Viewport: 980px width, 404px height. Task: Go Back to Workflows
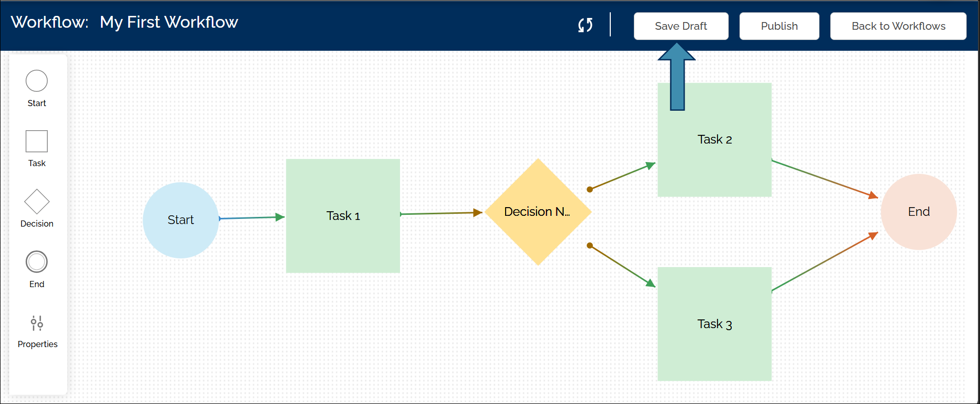pyautogui.click(x=898, y=26)
